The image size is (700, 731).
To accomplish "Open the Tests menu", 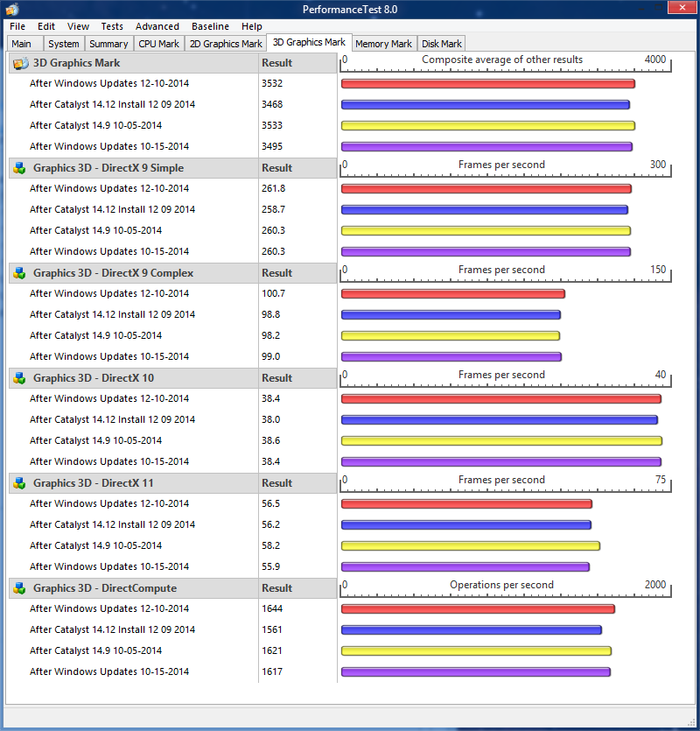I will pos(112,26).
